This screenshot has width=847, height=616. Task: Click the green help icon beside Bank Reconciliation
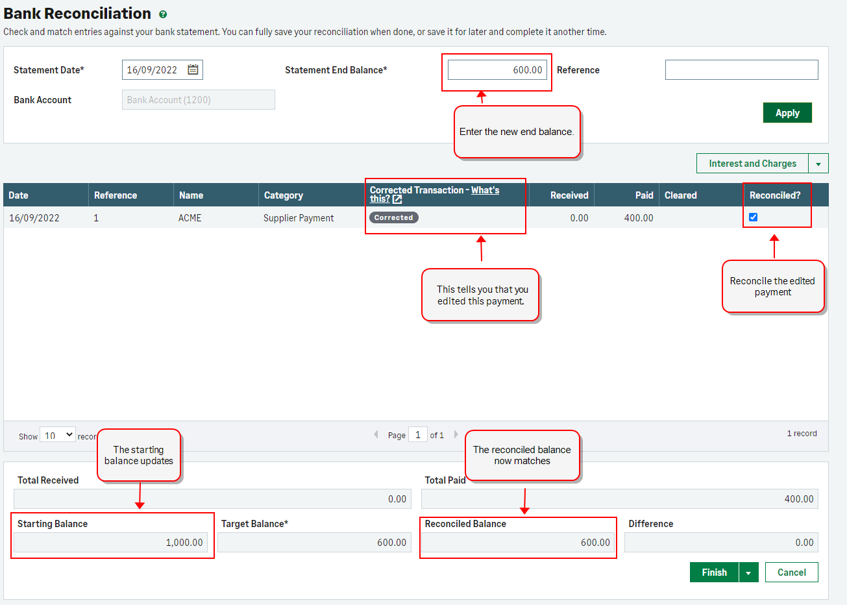[x=163, y=14]
